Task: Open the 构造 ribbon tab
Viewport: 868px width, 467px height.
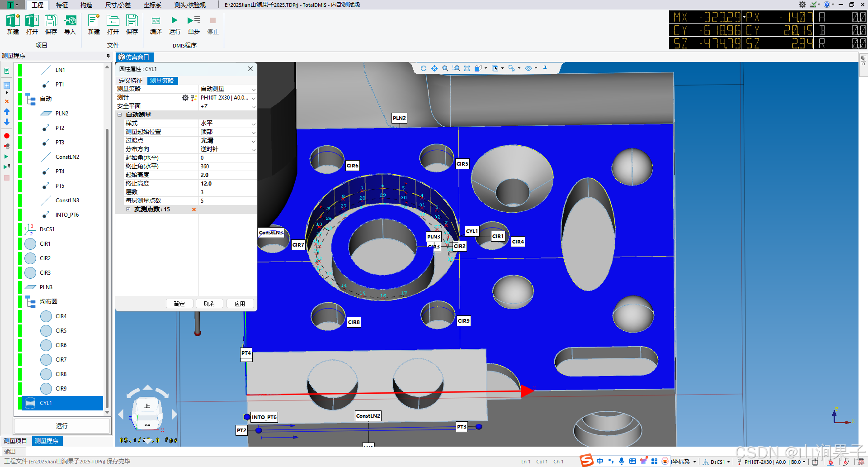Action: 86,5
